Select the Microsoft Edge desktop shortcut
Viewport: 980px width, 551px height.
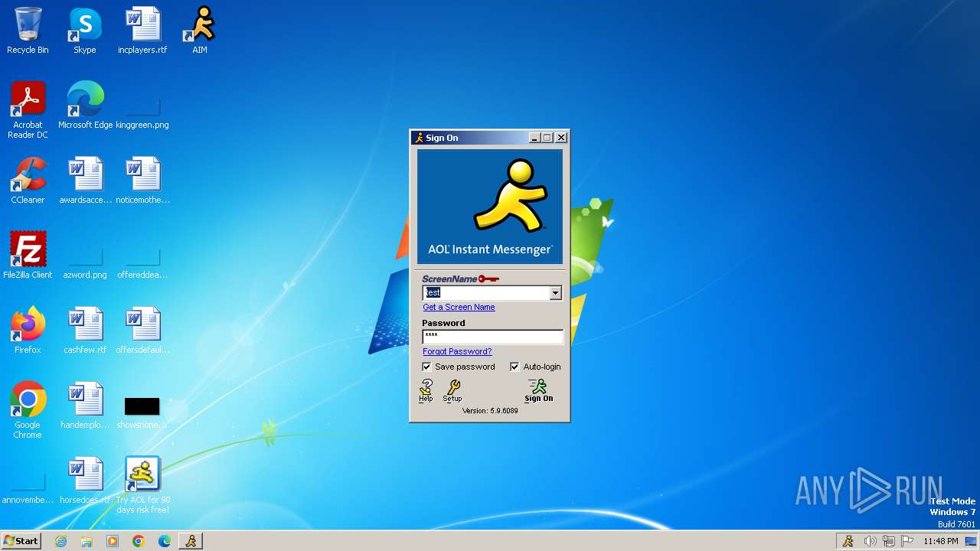coord(85,106)
